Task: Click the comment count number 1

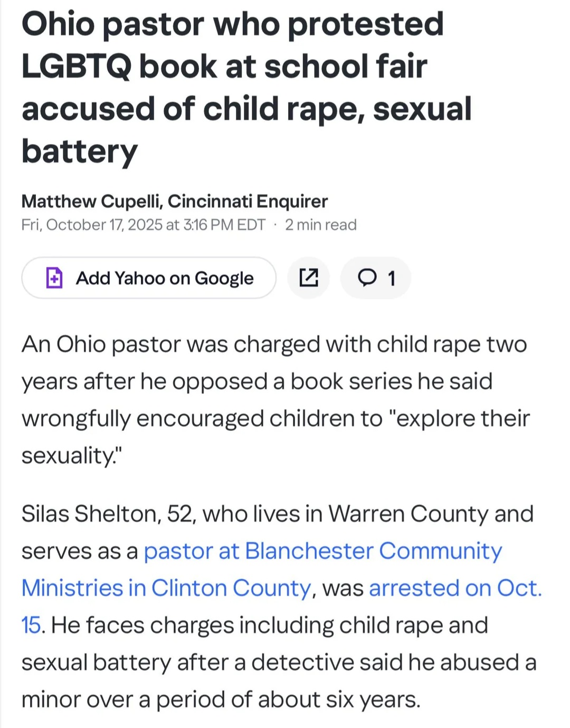Action: click(x=392, y=278)
